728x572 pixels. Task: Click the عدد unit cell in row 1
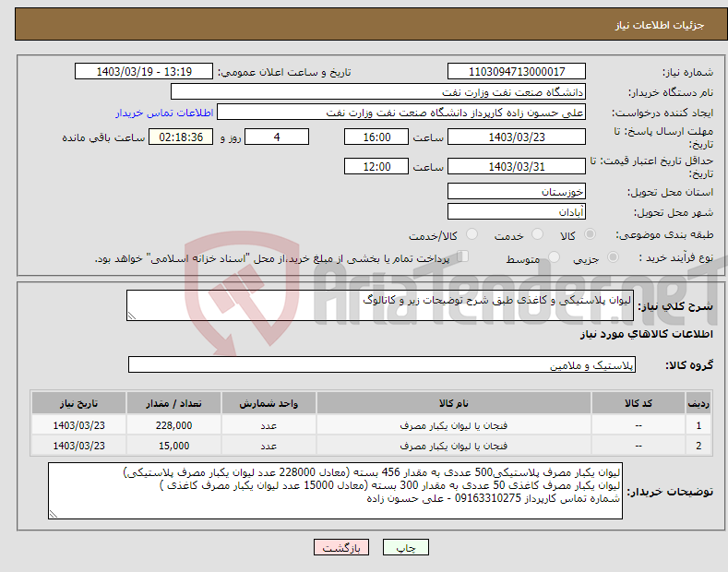[269, 424]
